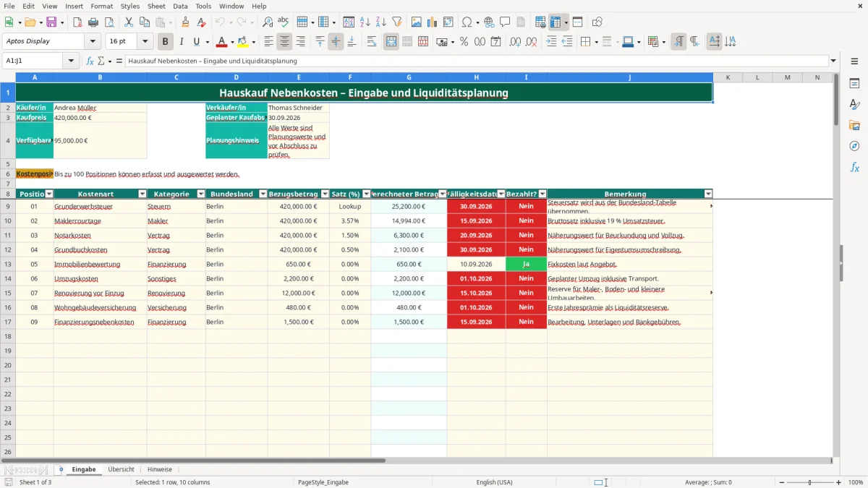This screenshot has width=868, height=488.
Task: Click the 100% zoom level
Action: click(856, 482)
